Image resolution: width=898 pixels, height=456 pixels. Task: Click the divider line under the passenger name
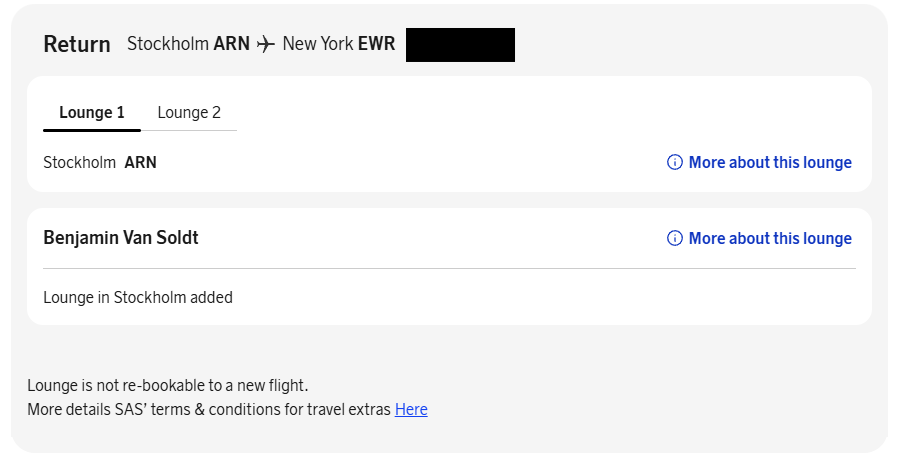pyautogui.click(x=449, y=268)
